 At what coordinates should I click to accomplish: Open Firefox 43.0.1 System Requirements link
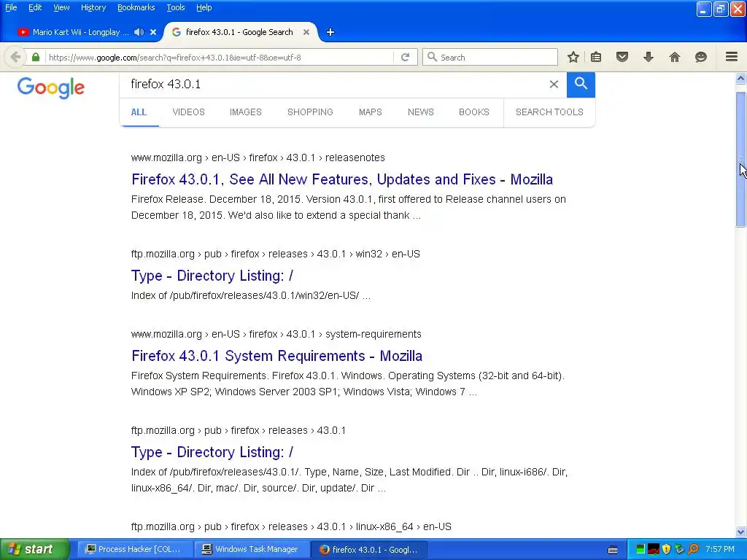pos(276,356)
